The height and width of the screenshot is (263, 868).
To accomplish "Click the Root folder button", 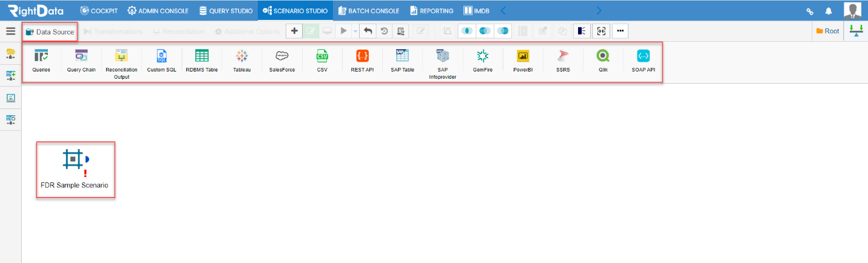I will click(x=827, y=31).
